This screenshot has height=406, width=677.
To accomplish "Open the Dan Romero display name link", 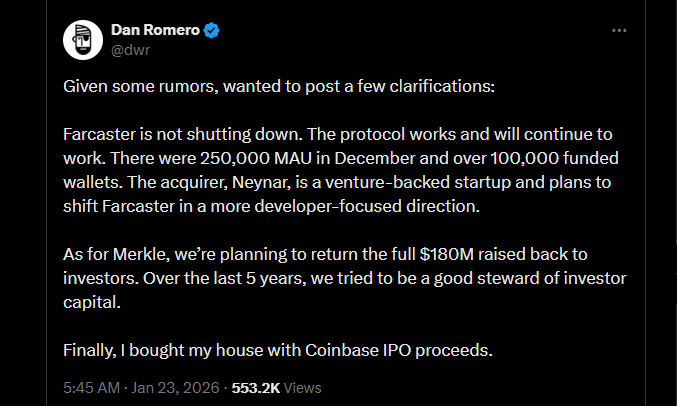I will [155, 30].
